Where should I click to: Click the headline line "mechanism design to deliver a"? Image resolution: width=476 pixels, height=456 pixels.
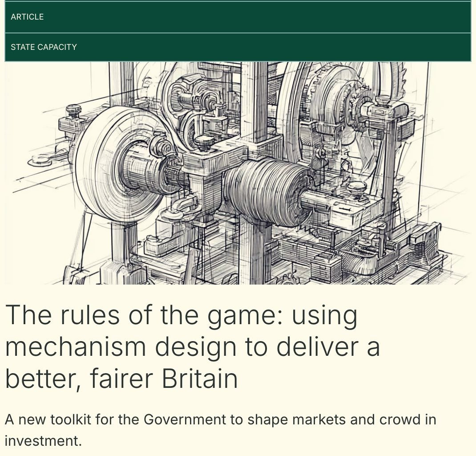pos(193,347)
